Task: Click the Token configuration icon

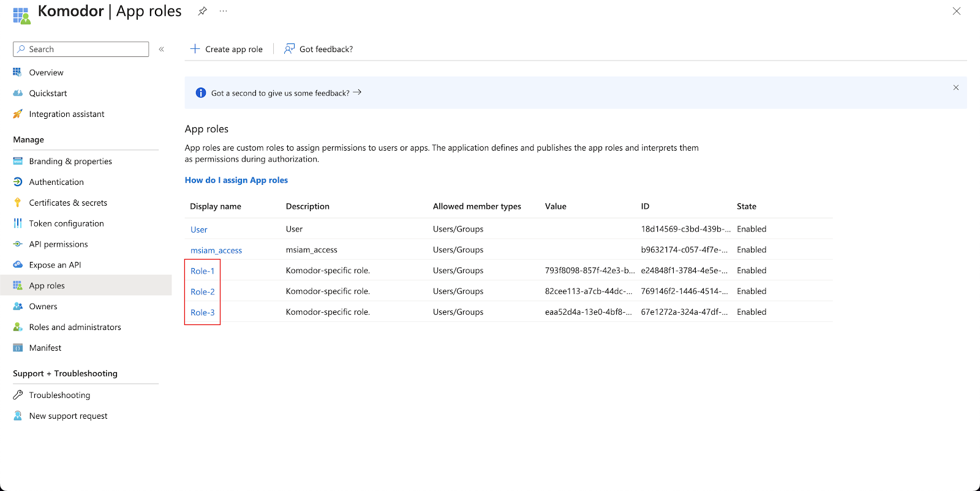Action: [x=18, y=223]
